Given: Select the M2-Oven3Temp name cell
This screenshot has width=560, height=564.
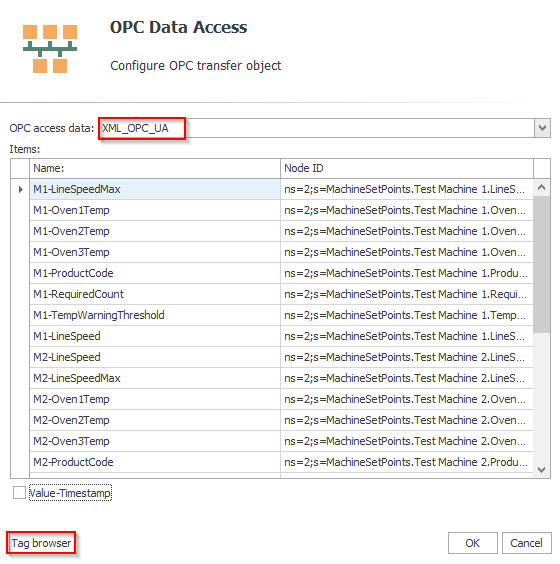Looking at the screenshot, I should click(x=155, y=441).
